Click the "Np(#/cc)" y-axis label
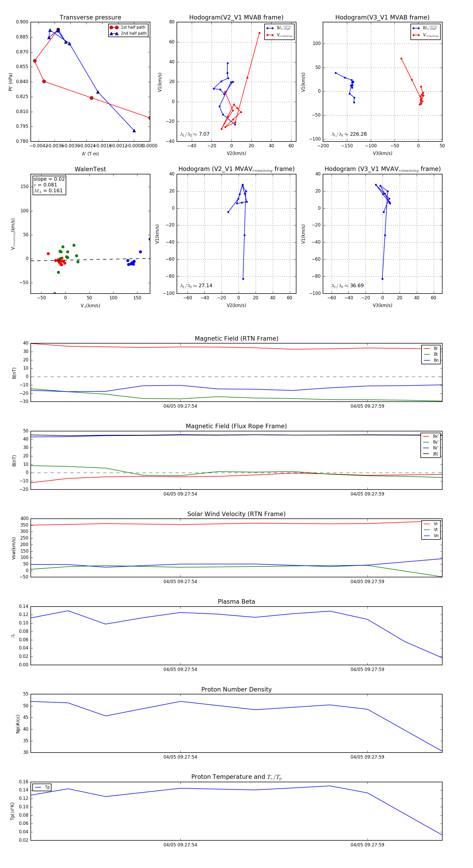This screenshot has width=473, height=868. (x=18, y=723)
